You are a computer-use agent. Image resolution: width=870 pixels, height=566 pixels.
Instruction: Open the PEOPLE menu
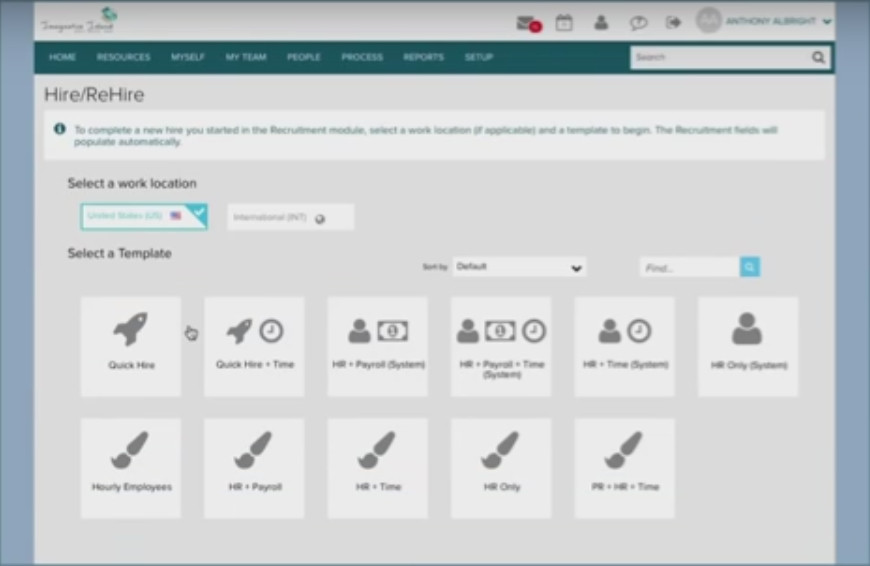304,57
